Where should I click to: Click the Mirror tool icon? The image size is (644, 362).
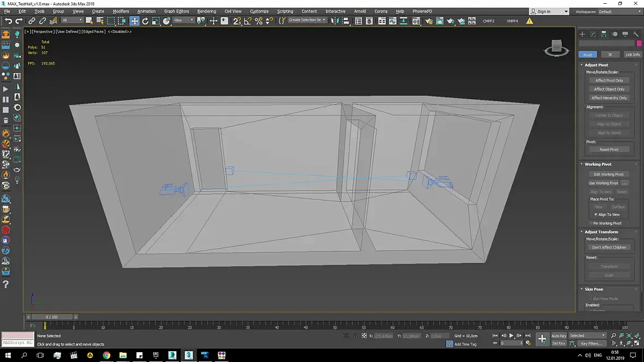point(335,21)
